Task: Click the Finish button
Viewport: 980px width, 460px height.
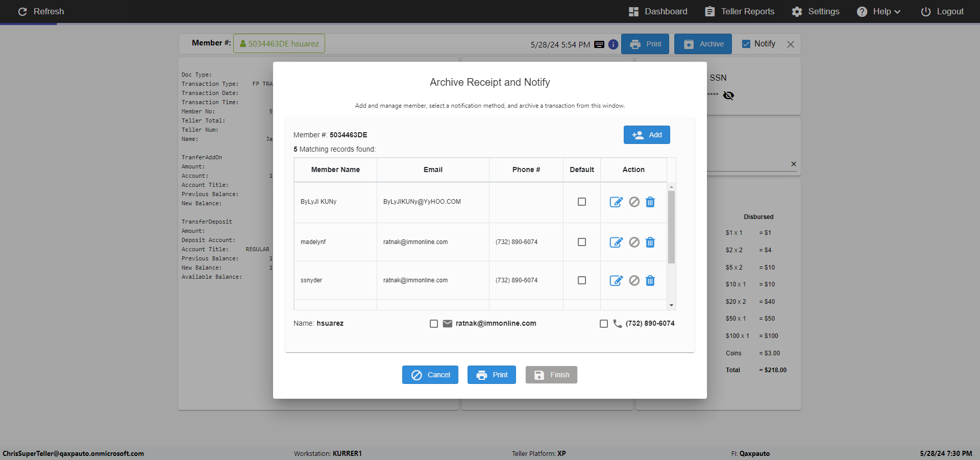Action: coord(551,375)
